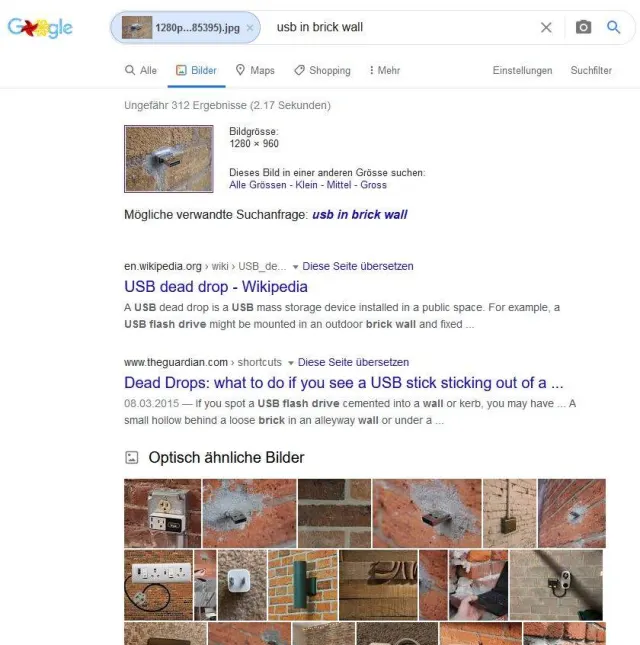Click the blue magnifier search button

coord(613,27)
